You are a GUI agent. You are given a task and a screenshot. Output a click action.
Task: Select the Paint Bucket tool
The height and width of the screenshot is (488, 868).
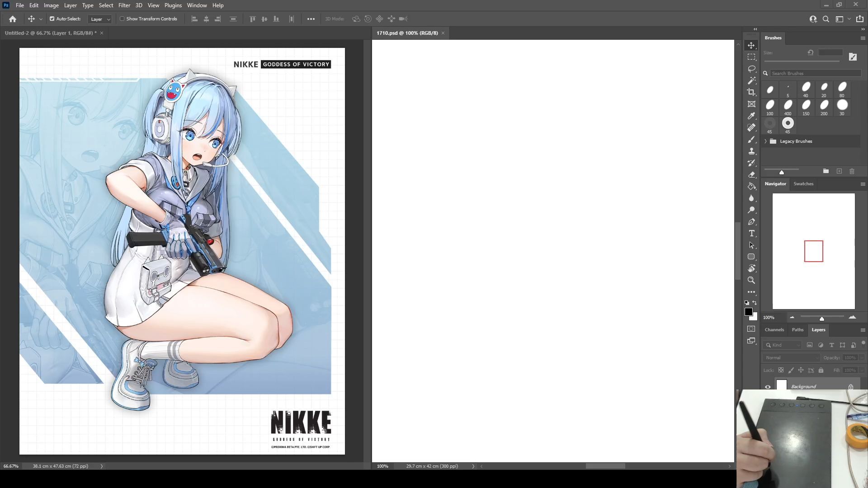click(x=751, y=186)
